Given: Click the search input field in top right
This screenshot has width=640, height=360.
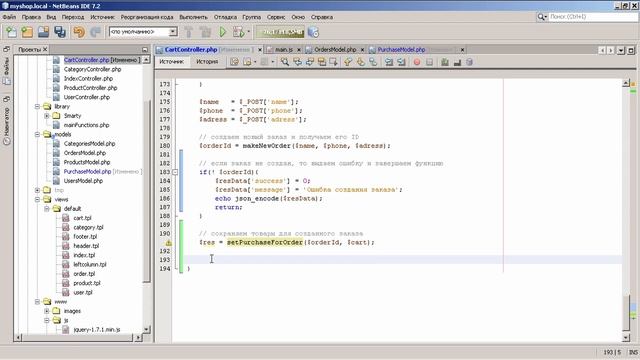Looking at the screenshot, I should [x=592, y=17].
